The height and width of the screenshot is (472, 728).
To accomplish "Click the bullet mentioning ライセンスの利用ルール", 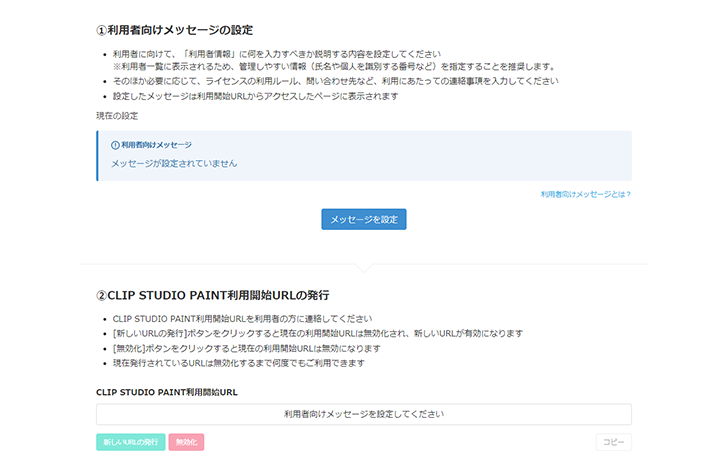I will pos(335,81).
